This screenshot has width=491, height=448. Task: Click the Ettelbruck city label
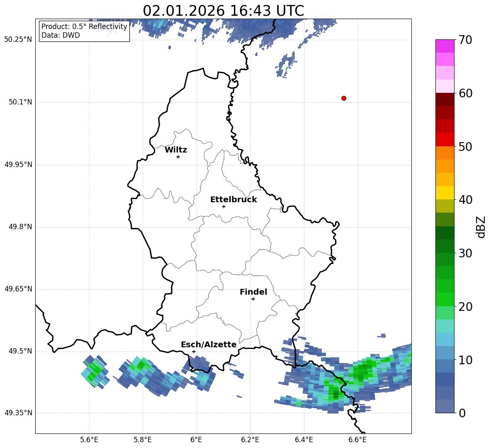(x=233, y=200)
